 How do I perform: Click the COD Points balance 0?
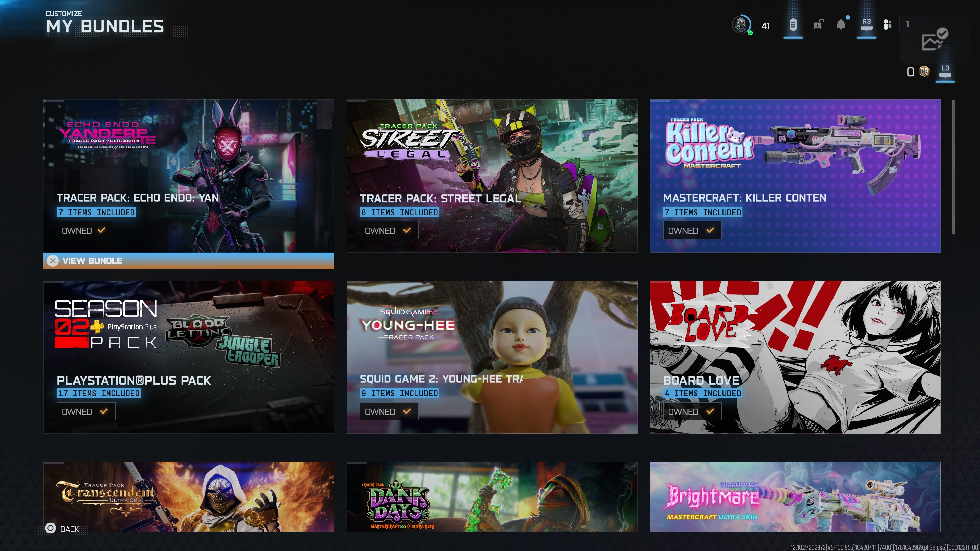[910, 72]
